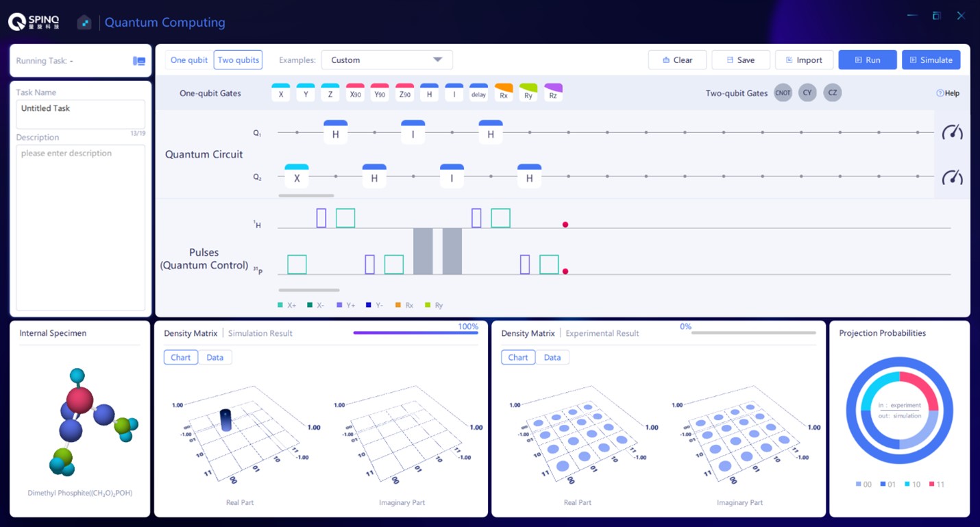980x527 pixels.
Task: Click the Pulses panel horizontal scrollbar
Action: 309,291
